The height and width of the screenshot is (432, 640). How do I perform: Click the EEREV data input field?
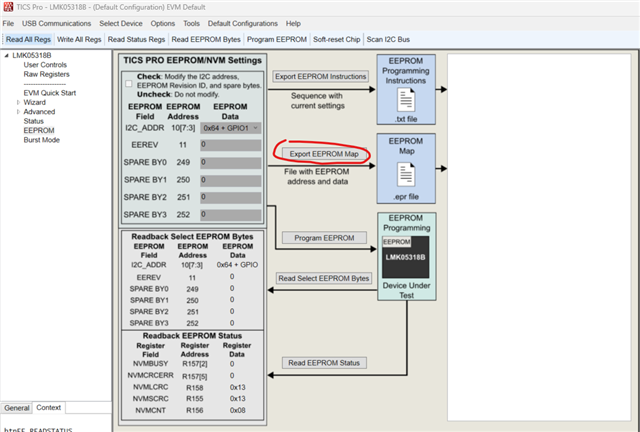pos(231,145)
